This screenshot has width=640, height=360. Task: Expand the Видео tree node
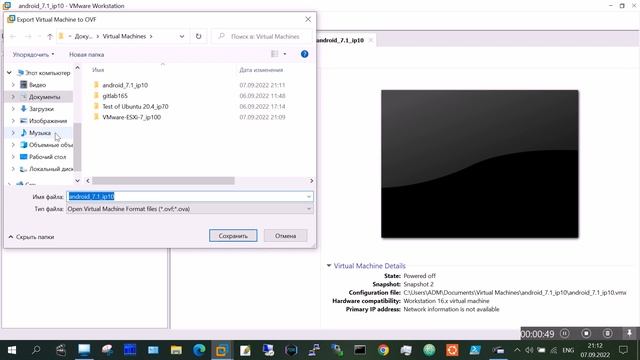point(13,85)
